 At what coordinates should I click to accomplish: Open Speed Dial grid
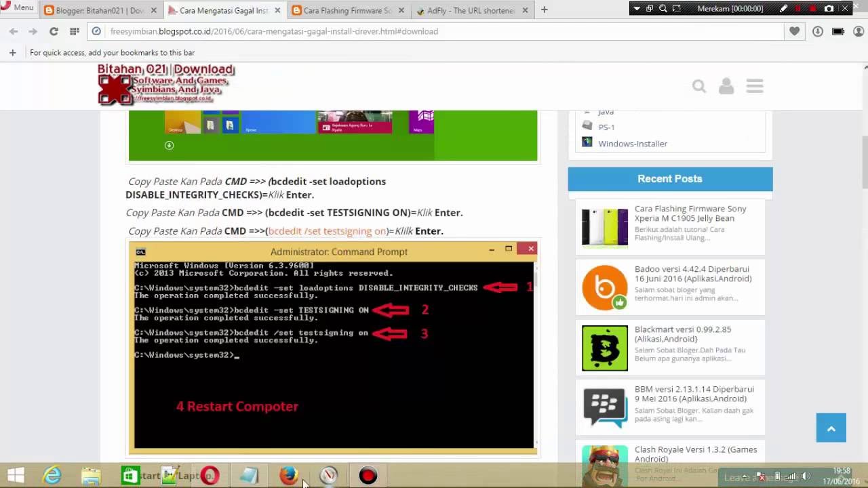coord(75,31)
